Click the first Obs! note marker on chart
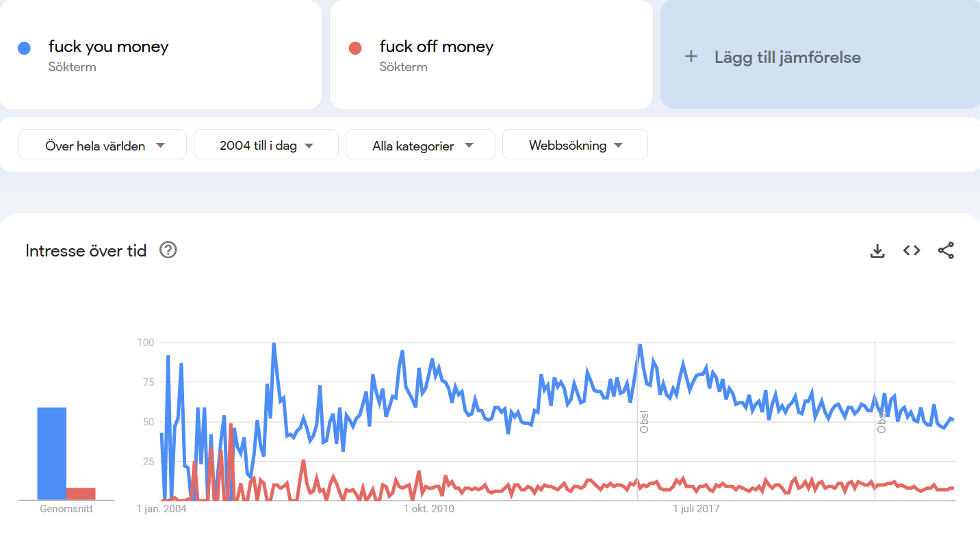The height and width of the screenshot is (541, 980). pos(643,421)
